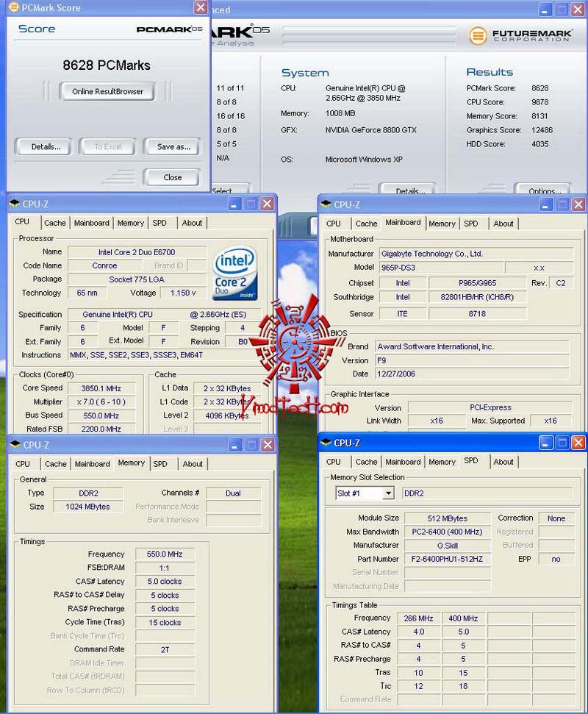Viewport: 588px width, 714px height.
Task: Select CPU tab in CPU-Z Mainboard window
Action: (334, 224)
